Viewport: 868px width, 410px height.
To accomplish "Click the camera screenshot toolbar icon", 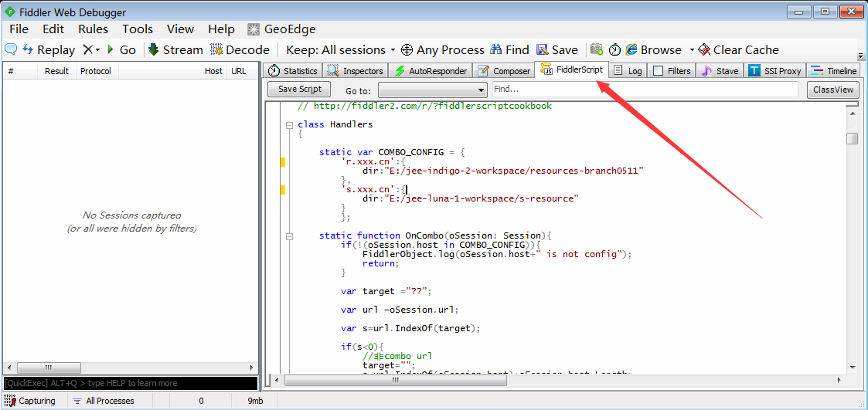I will (596, 49).
